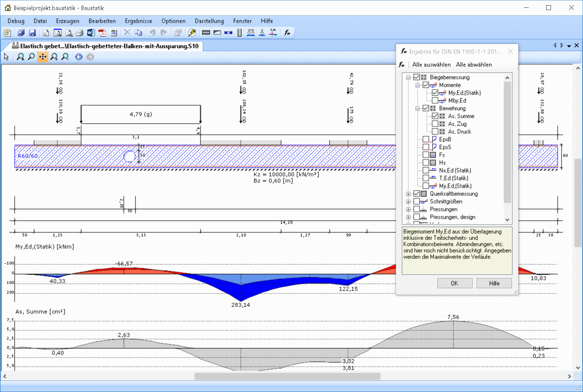This screenshot has height=392, width=583.
Task: Open the print preview tool
Action: point(57,33)
